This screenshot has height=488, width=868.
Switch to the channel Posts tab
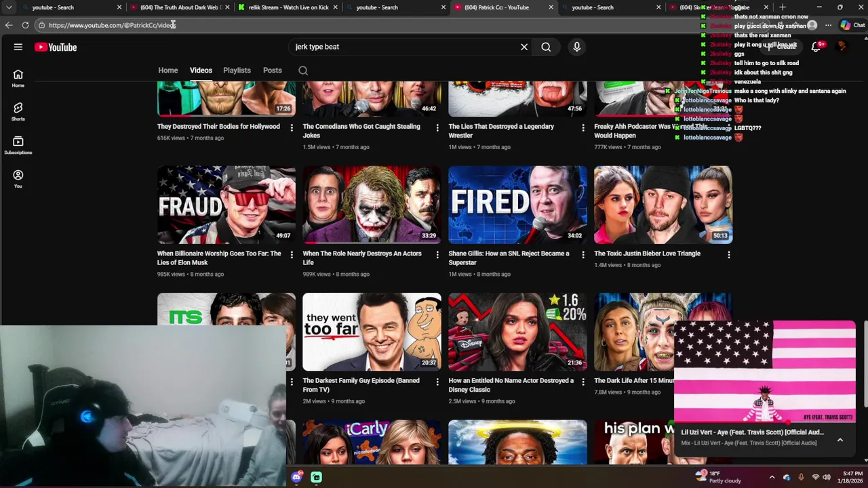tap(273, 70)
